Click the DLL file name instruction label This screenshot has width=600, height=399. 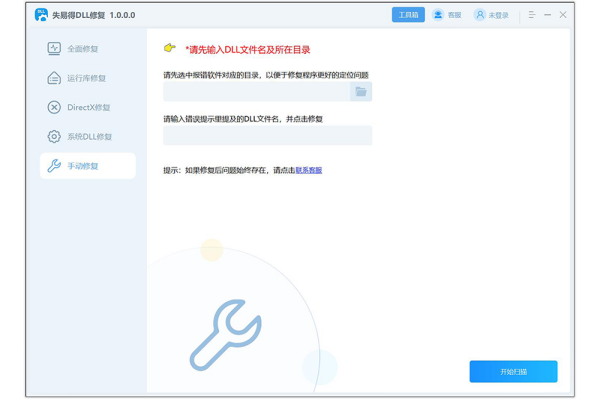pyautogui.click(x=243, y=119)
